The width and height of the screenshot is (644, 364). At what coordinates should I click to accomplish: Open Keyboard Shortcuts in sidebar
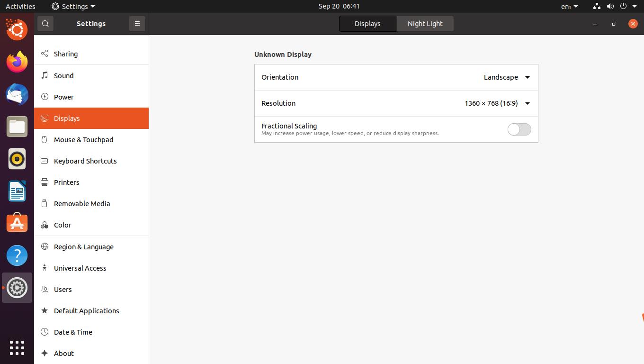click(x=91, y=161)
